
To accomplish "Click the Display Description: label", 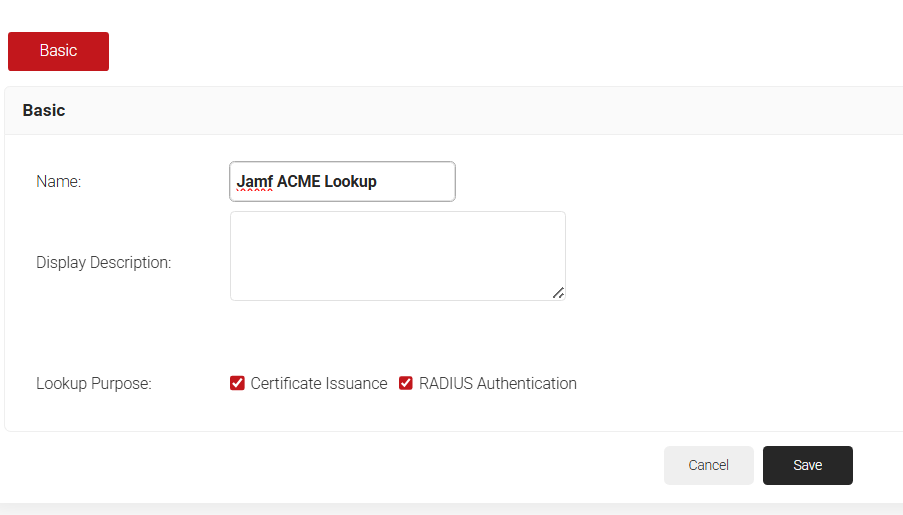I will 104,263.
